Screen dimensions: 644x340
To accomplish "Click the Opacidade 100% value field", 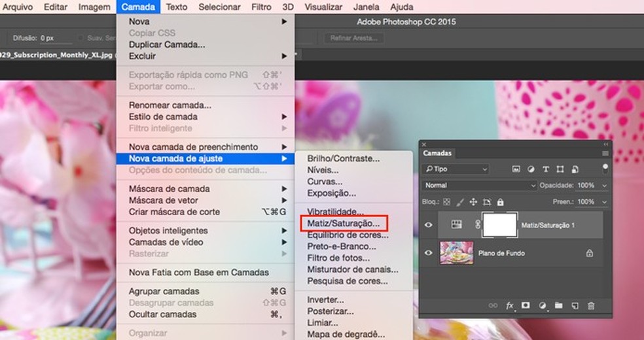I will click(586, 186).
